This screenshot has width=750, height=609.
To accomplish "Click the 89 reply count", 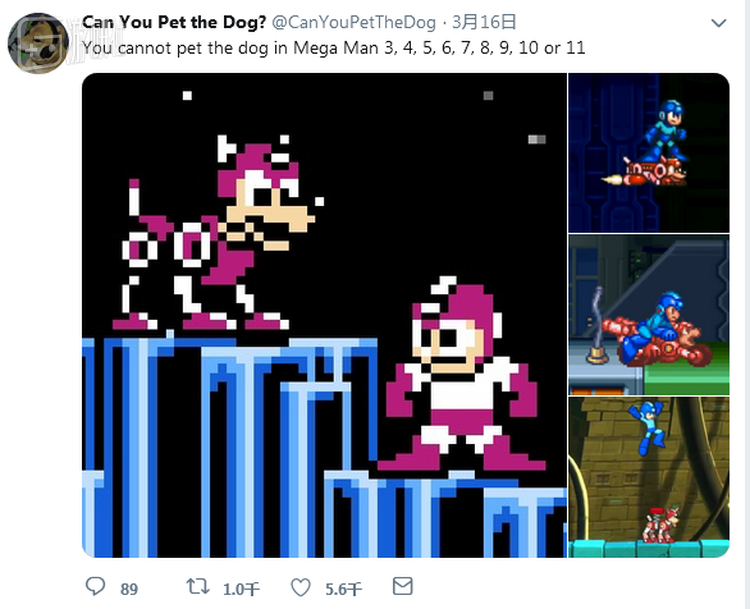I will coord(129,589).
